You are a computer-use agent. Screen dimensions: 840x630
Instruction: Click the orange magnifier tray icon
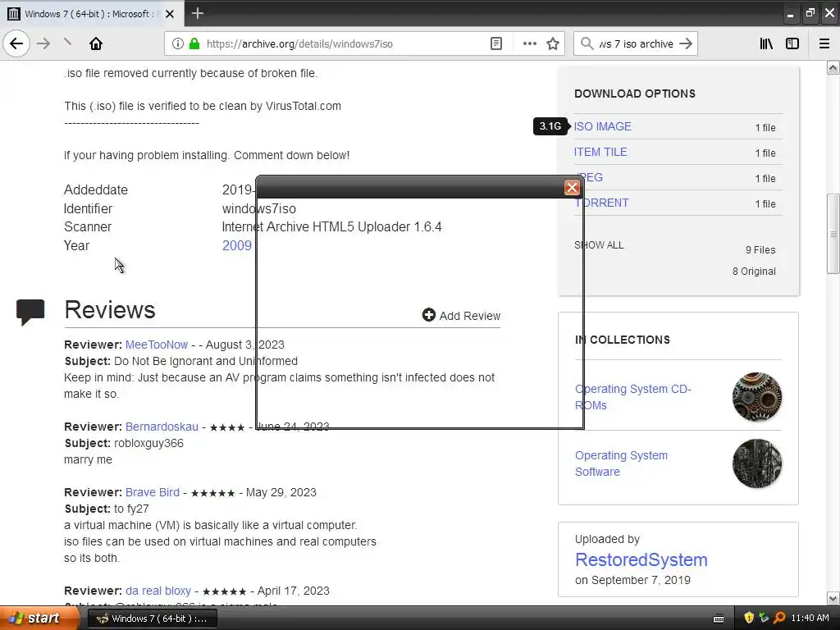(x=779, y=618)
